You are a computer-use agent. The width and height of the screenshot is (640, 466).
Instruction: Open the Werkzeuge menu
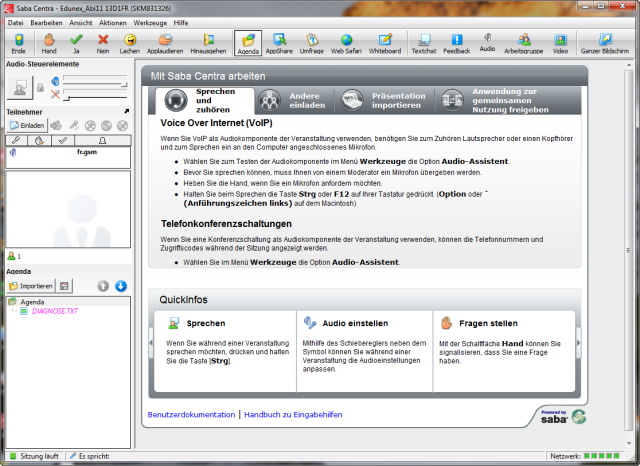[150, 23]
